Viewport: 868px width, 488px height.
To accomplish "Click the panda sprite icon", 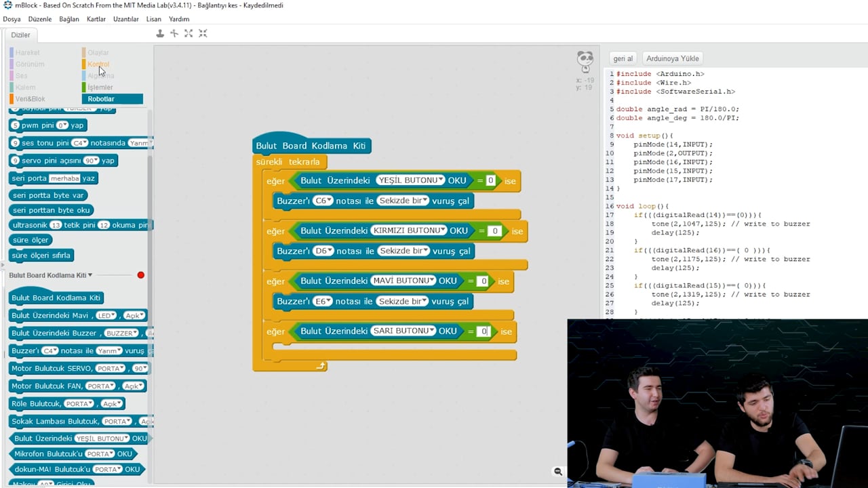I will (x=585, y=60).
